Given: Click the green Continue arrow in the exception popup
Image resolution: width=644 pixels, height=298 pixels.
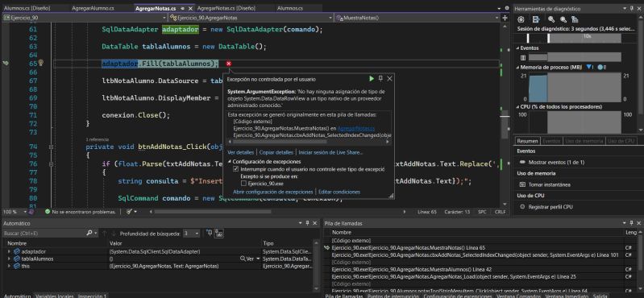Looking at the screenshot, I should (372, 78).
